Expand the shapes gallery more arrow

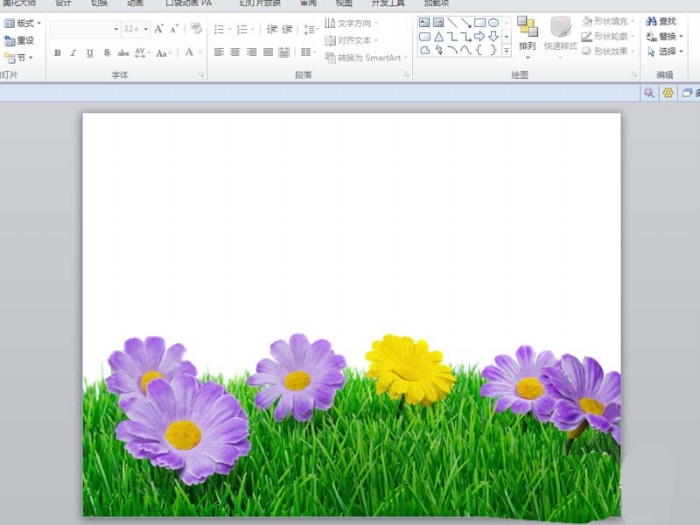[506, 49]
